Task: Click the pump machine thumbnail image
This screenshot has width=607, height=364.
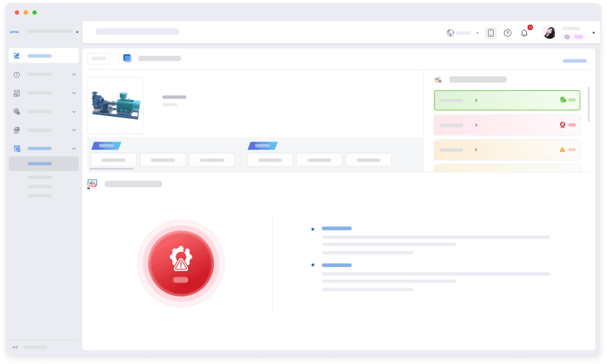Action: coord(115,105)
